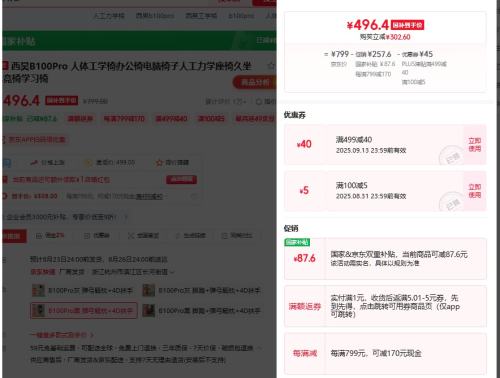This screenshot has width=500, height=378.
Task: Click the ¥496.4 price in drawer
Action: tap(368, 25)
